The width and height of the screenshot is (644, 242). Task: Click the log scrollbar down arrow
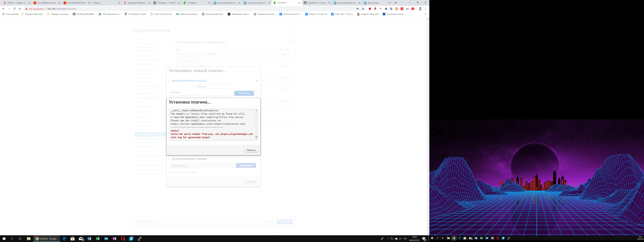click(x=256, y=139)
